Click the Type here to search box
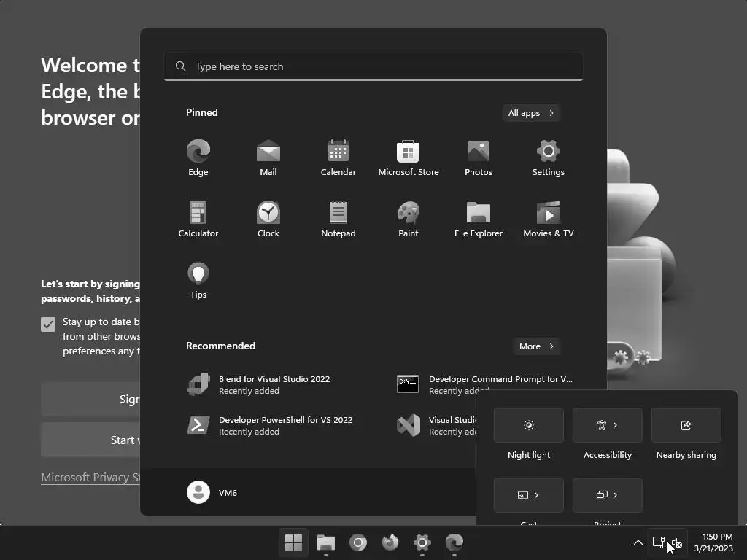 point(373,66)
